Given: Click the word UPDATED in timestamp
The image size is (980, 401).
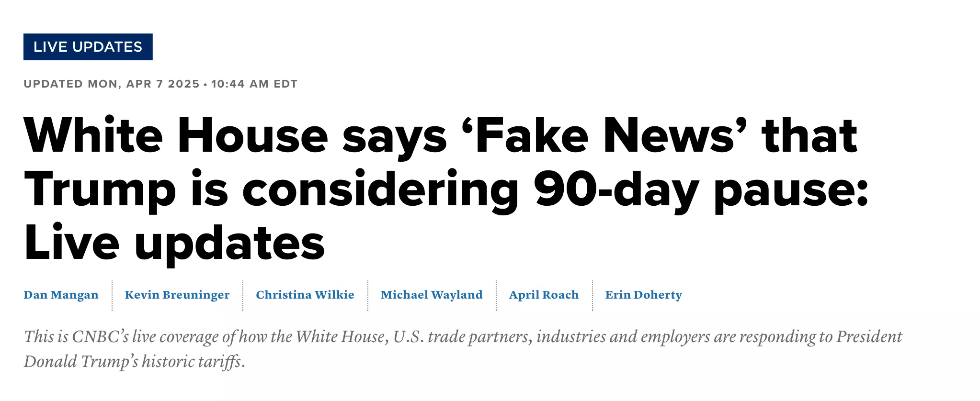Looking at the screenshot, I should click(x=53, y=84).
